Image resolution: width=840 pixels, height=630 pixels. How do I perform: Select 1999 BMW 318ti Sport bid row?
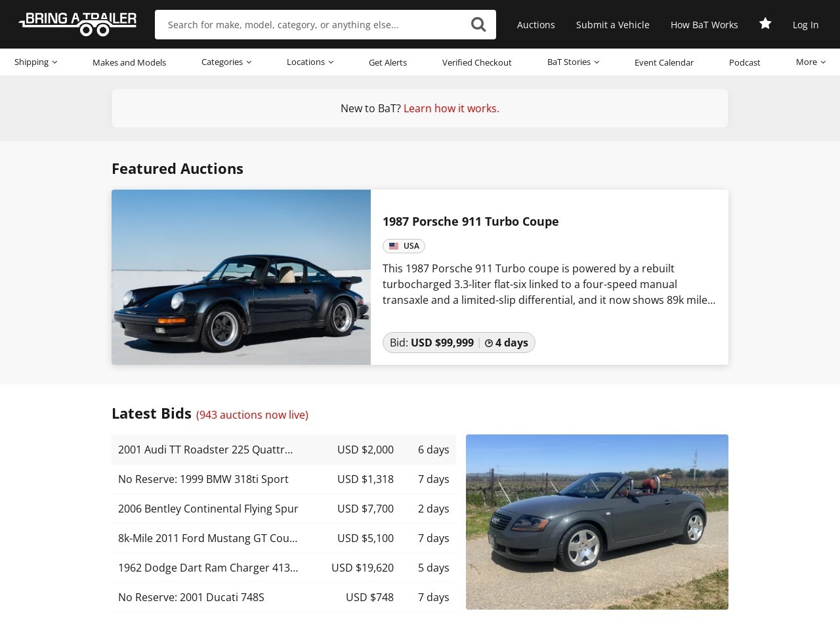(283, 479)
